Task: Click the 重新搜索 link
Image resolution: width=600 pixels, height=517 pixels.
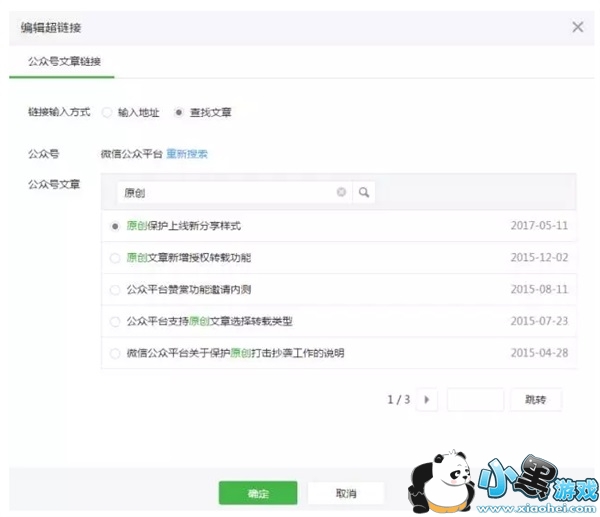Action: click(x=187, y=154)
